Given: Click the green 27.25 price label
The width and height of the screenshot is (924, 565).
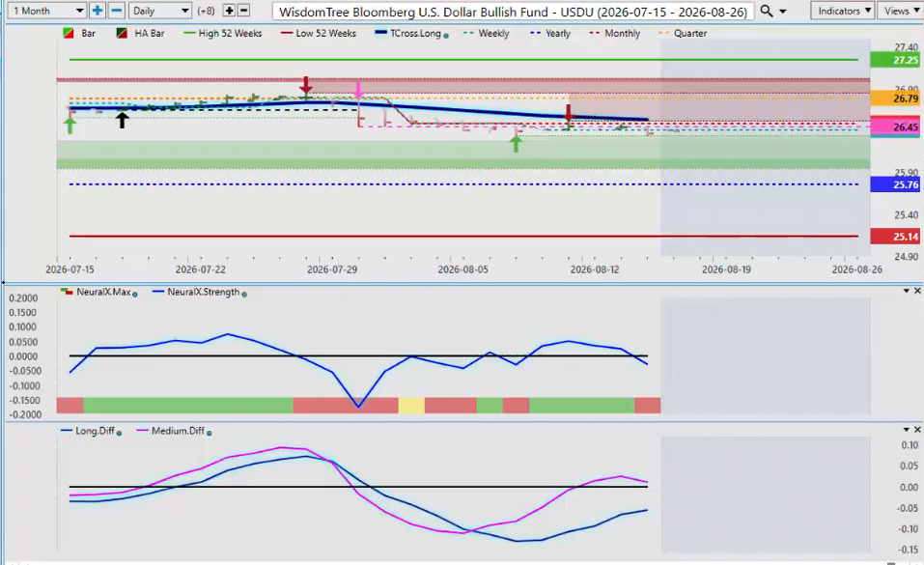Looking at the screenshot, I should 894,60.
